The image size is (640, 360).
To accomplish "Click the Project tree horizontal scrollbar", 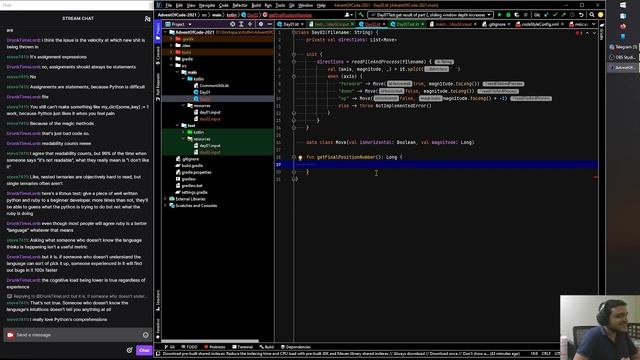I will tap(210, 341).
